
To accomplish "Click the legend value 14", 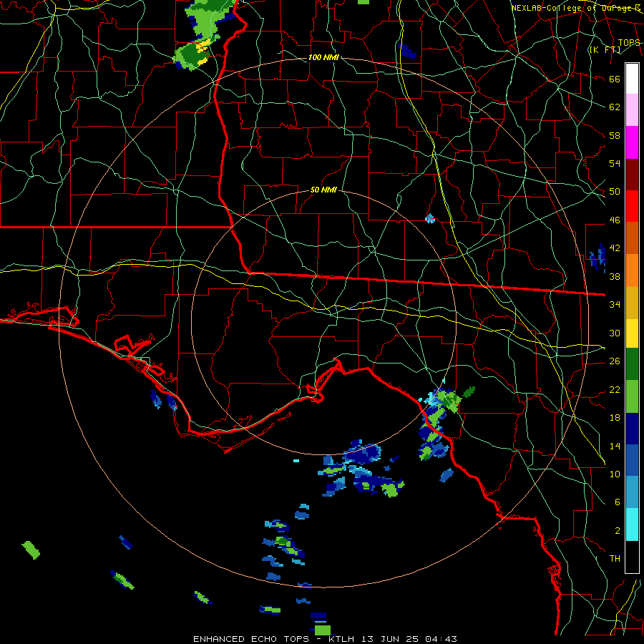I will click(x=615, y=446).
